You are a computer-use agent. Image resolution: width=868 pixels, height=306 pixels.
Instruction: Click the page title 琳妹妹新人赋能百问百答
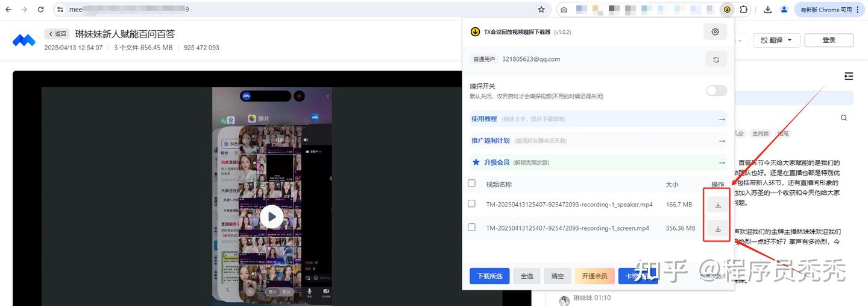124,34
